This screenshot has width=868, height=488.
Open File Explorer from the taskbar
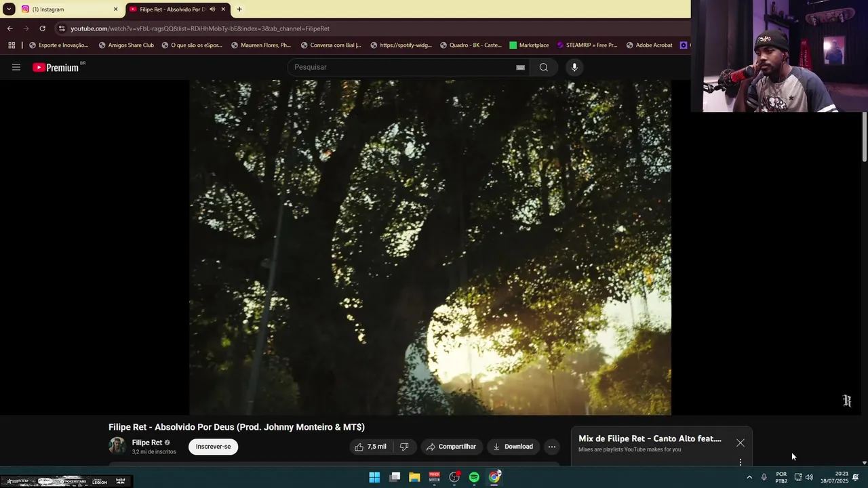point(414,477)
